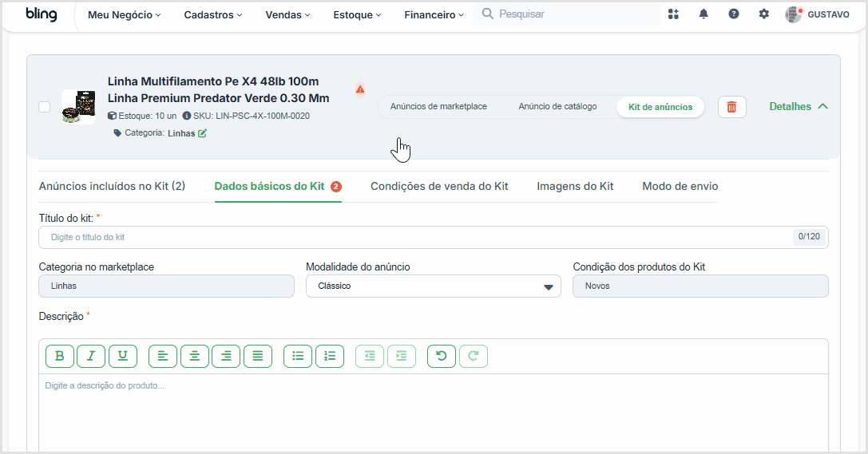Click the SKU info icon
This screenshot has width=868, height=454.
tap(187, 116)
